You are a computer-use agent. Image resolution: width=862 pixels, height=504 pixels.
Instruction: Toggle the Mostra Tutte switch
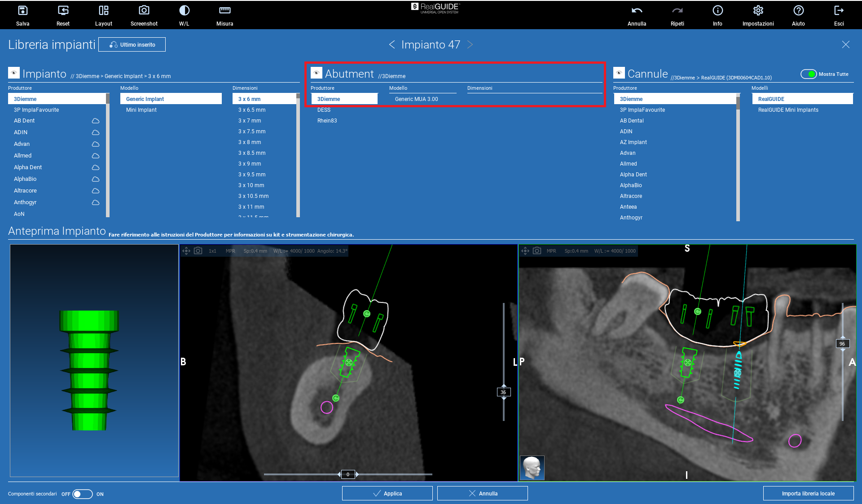[x=809, y=74]
